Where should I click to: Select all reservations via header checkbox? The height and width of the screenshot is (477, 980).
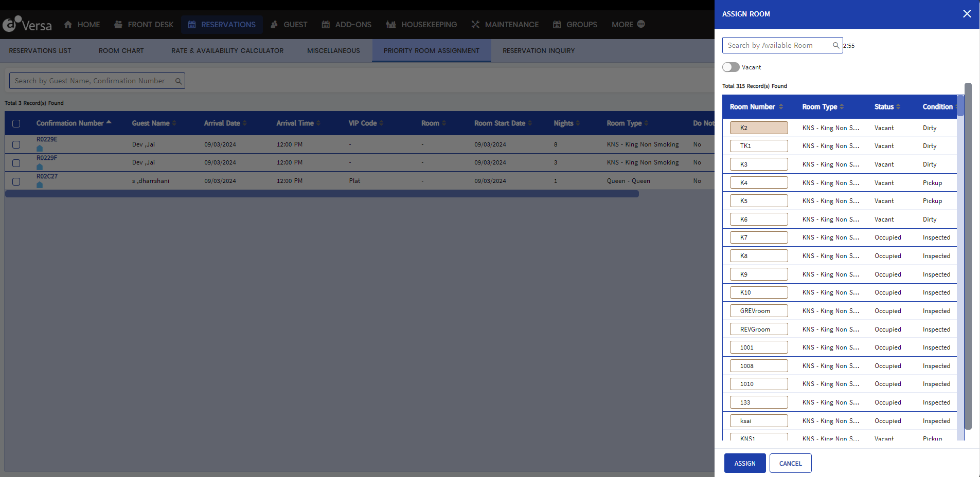[16, 124]
